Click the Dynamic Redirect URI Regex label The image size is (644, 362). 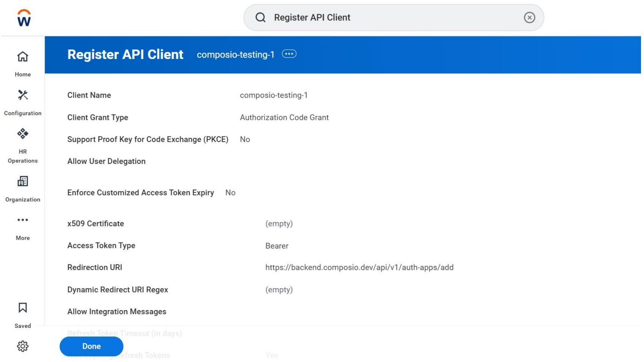click(x=118, y=290)
